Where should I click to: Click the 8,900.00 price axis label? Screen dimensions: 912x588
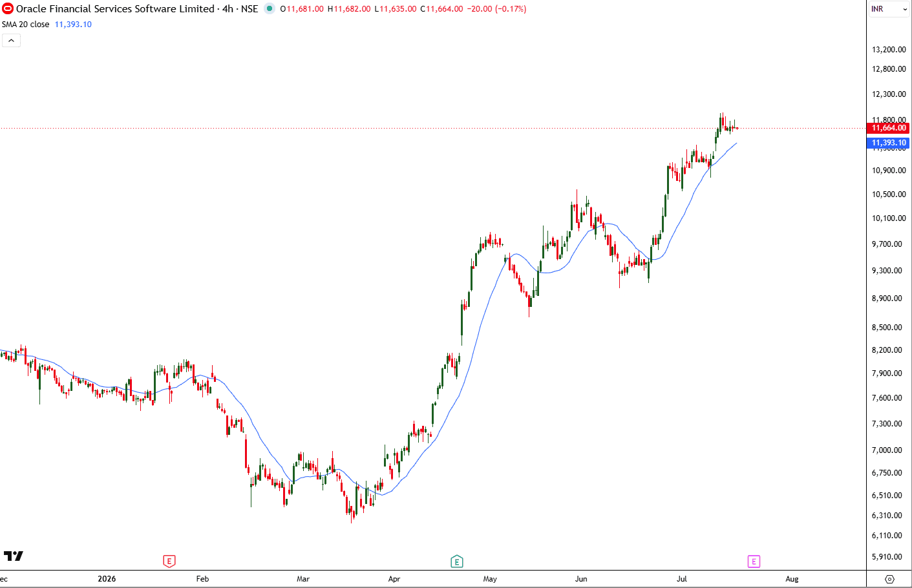click(x=887, y=299)
